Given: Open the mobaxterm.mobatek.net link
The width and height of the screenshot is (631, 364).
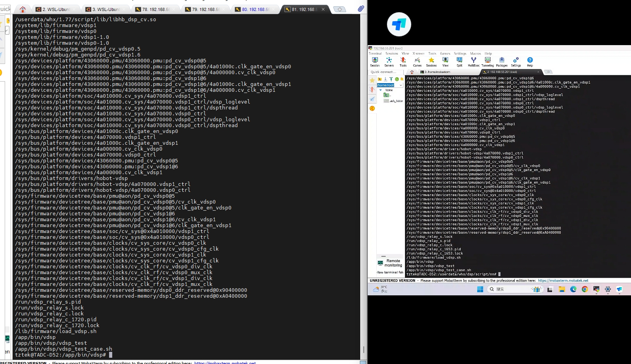Looking at the screenshot, I should click(x=563, y=281).
